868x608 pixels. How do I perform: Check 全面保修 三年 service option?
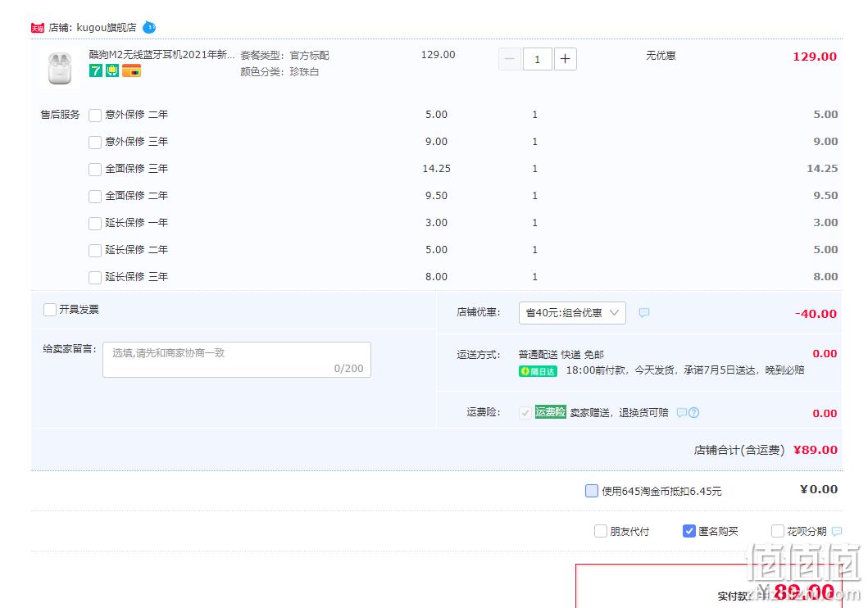pyautogui.click(x=95, y=170)
